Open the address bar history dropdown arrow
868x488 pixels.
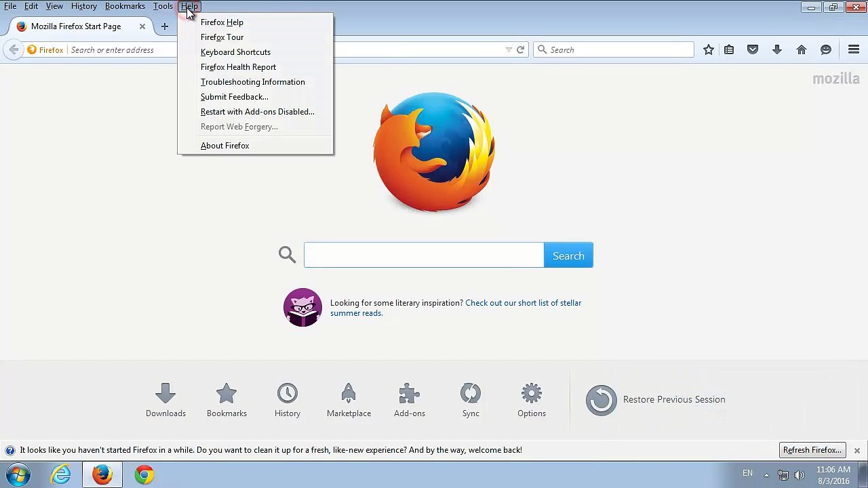pos(509,49)
